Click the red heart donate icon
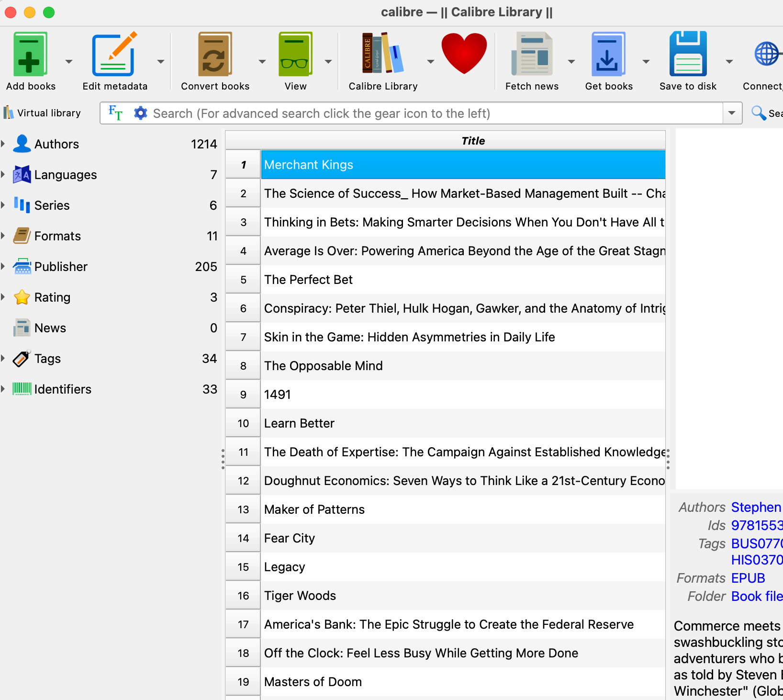 tap(464, 53)
